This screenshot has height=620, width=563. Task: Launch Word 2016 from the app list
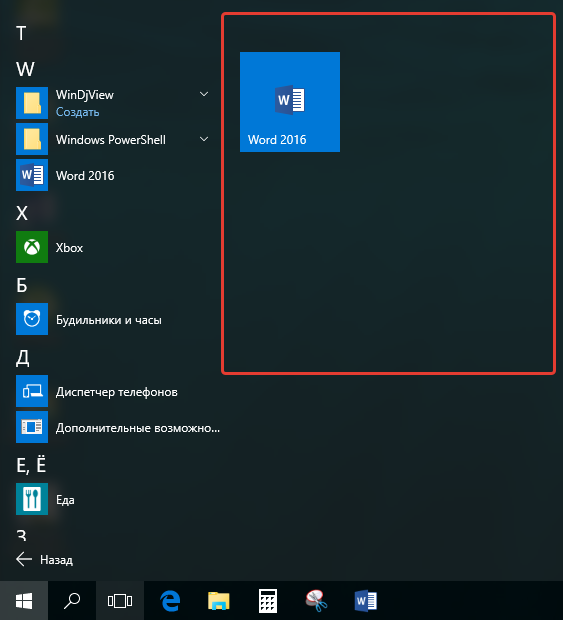coord(115,175)
